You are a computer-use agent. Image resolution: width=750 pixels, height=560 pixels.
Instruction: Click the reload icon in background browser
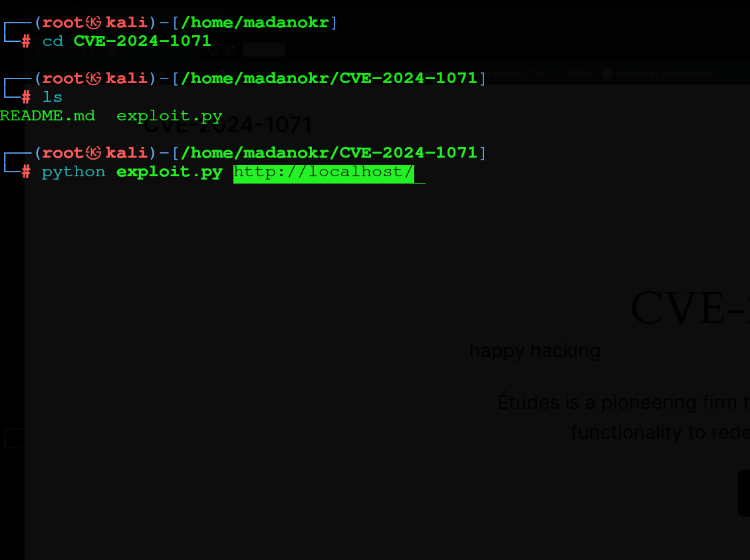88,51
